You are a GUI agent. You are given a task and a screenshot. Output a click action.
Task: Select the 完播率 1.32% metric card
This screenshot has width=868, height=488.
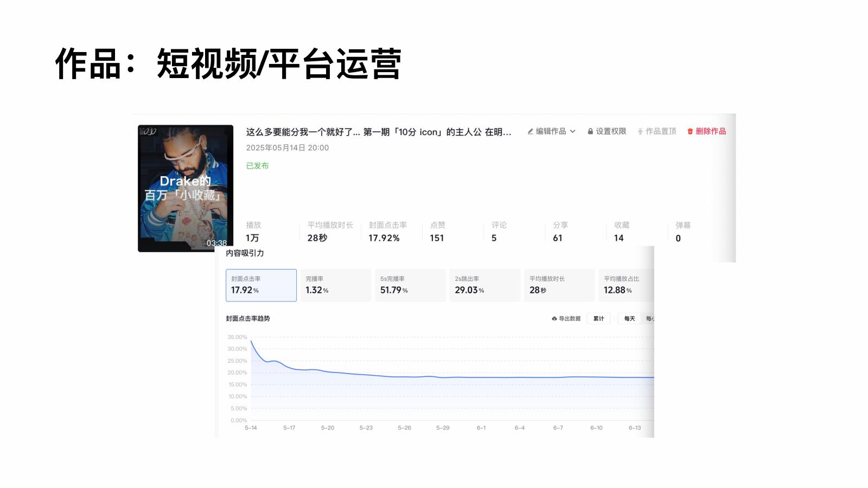coord(336,285)
